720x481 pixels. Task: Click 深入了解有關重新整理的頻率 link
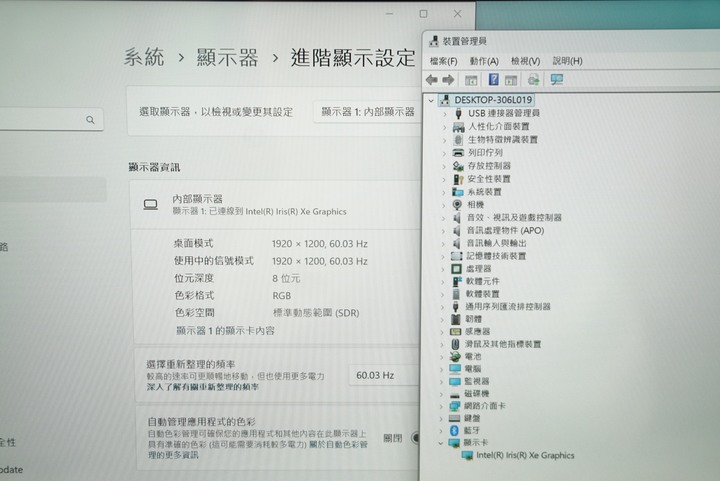[204, 386]
